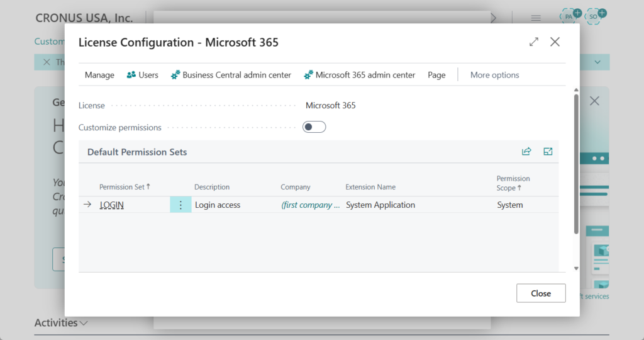
Task: Open the LOGIN permission set link
Action: (x=112, y=205)
